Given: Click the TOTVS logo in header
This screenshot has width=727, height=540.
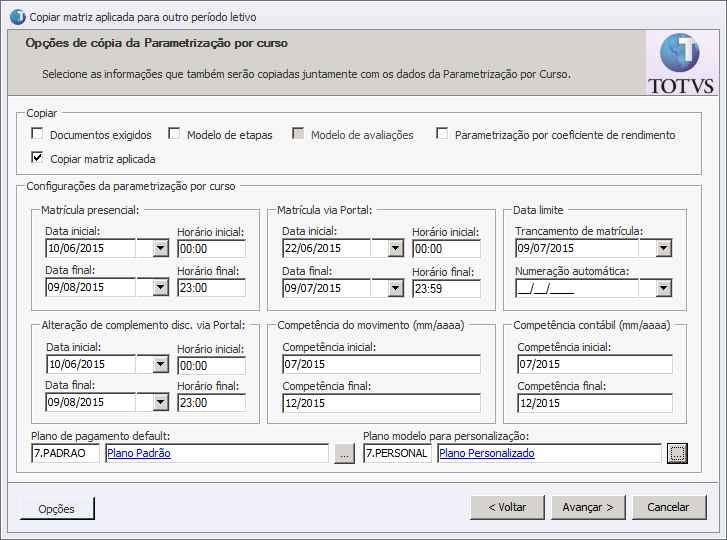Looking at the screenshot, I should 681,63.
